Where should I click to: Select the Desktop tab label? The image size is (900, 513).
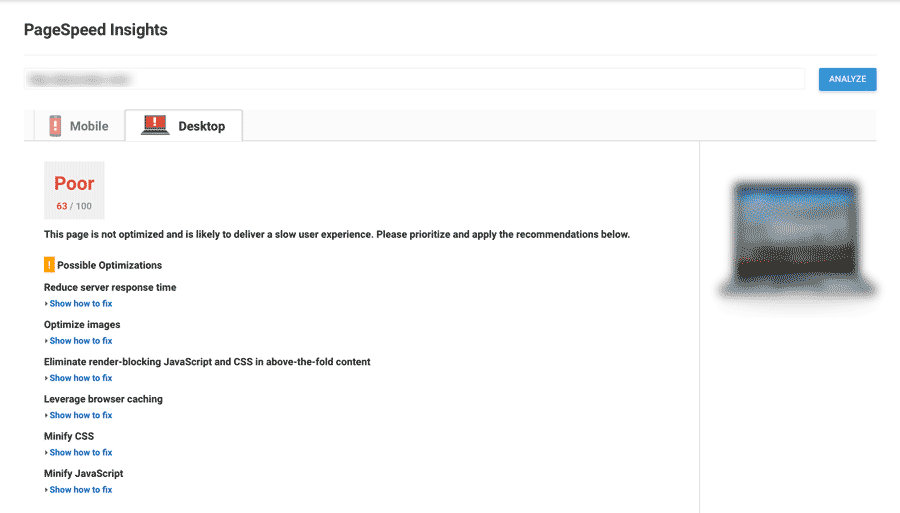[x=201, y=126]
